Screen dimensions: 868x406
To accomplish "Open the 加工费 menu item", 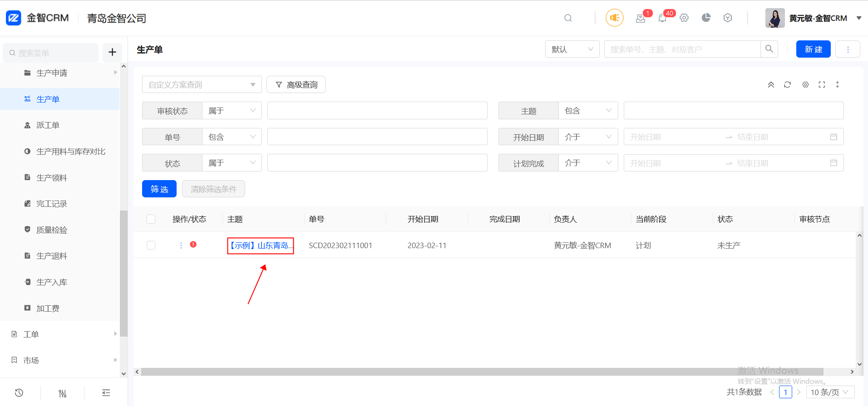I will click(60, 308).
